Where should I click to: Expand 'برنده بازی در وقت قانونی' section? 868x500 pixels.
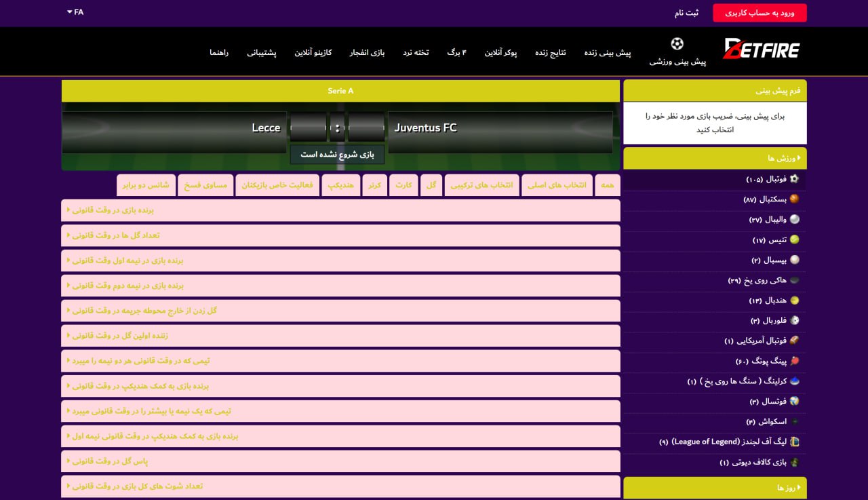[x=340, y=210]
